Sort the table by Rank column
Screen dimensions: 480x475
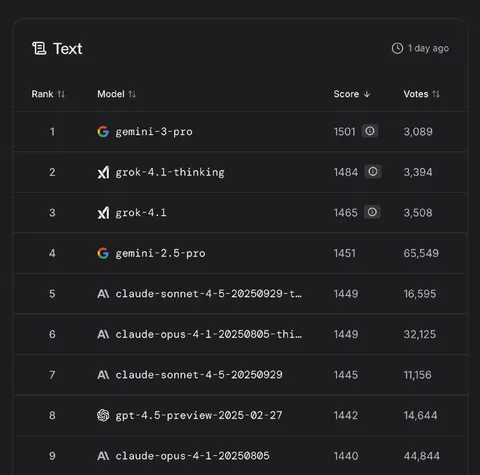pyautogui.click(x=48, y=94)
